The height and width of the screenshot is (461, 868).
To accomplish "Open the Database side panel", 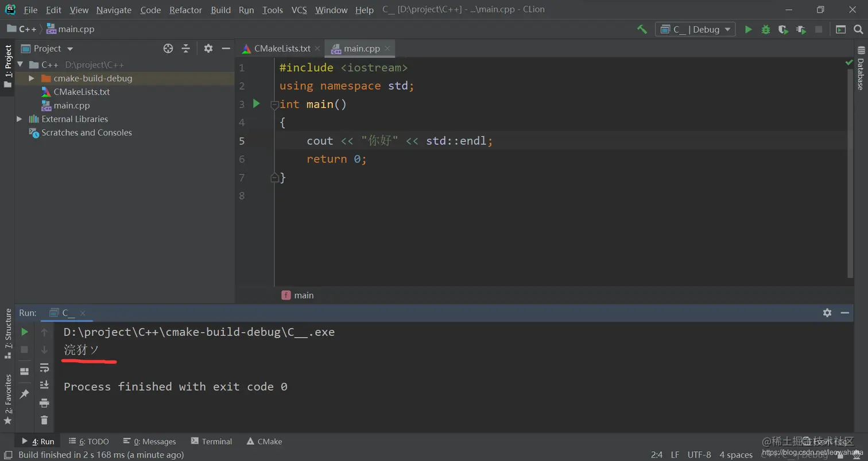I will coord(861,69).
